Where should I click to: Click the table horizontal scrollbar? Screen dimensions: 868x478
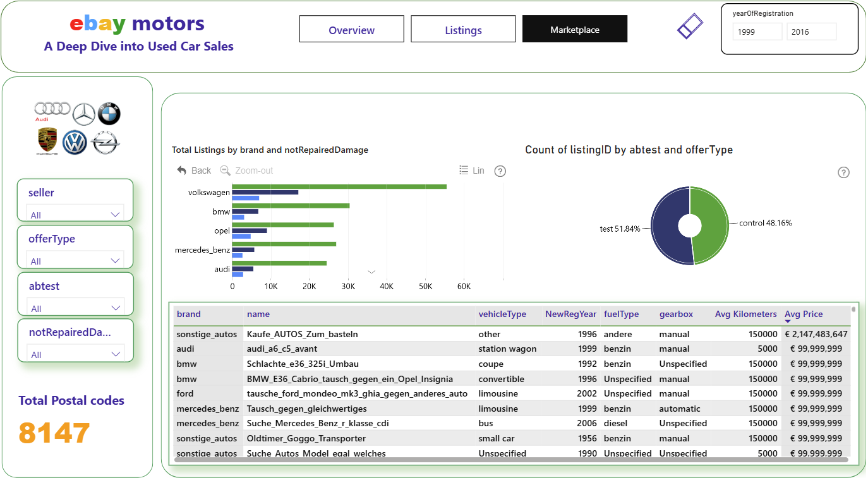point(511,460)
